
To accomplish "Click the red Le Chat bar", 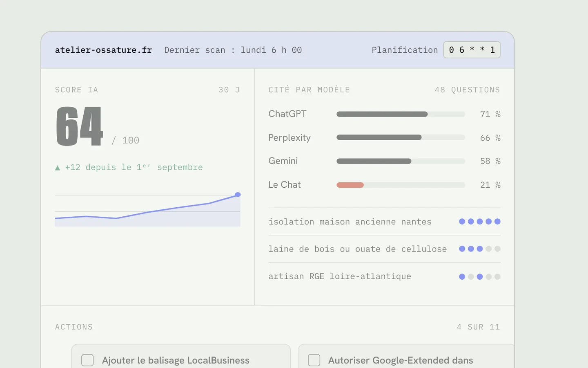I will click(350, 185).
